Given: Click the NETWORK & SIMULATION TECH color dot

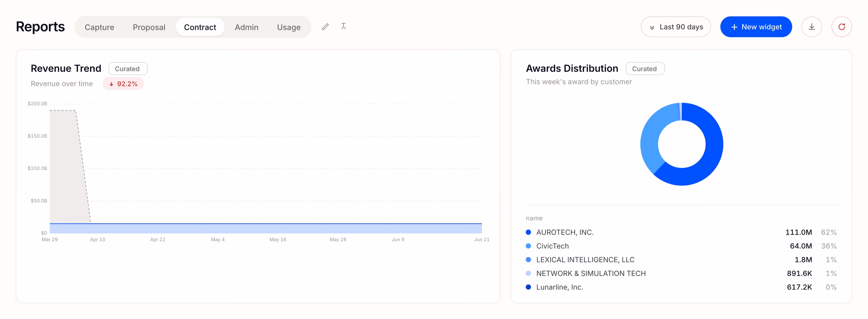Looking at the screenshot, I should 528,273.
